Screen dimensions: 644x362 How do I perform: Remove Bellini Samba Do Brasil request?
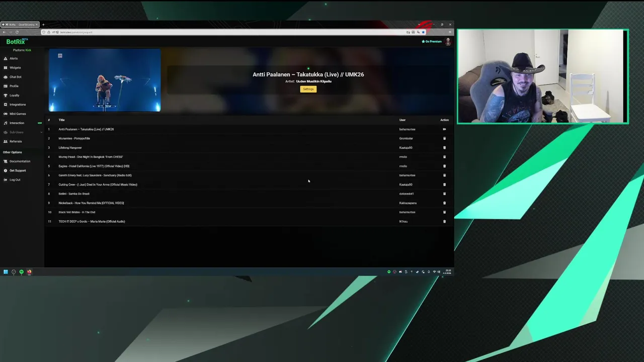click(444, 194)
